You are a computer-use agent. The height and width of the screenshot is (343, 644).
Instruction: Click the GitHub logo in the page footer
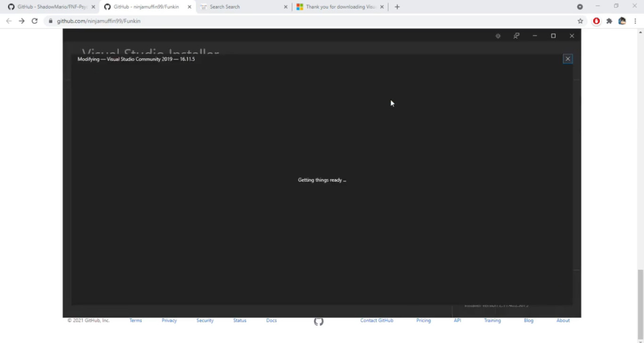(318, 321)
